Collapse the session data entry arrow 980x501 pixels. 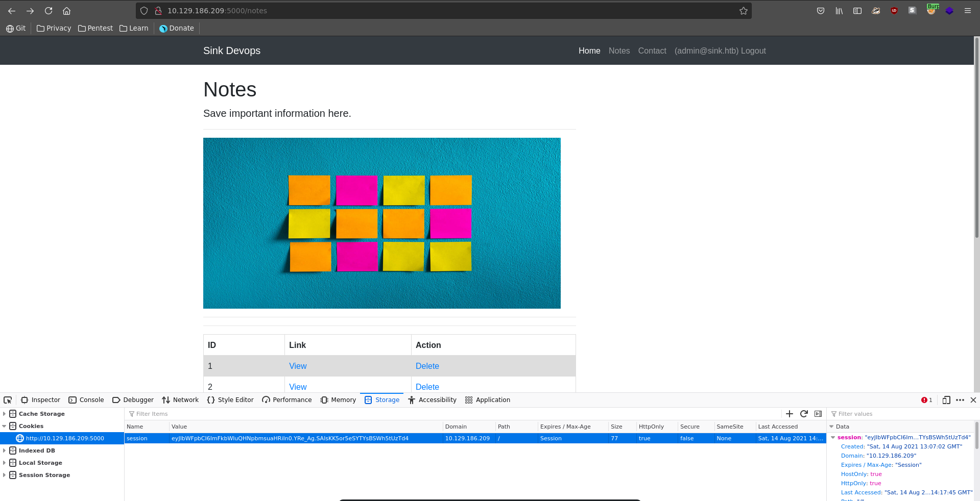833,437
